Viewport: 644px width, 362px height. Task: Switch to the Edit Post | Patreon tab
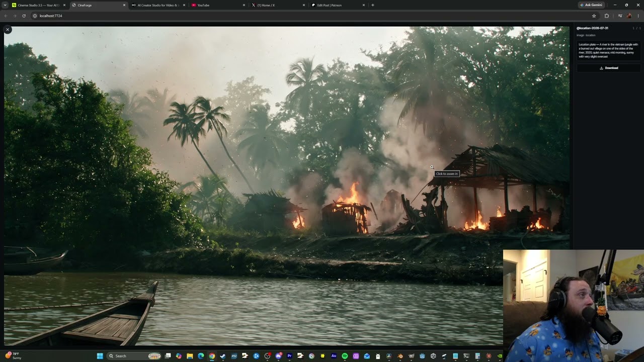point(338,5)
